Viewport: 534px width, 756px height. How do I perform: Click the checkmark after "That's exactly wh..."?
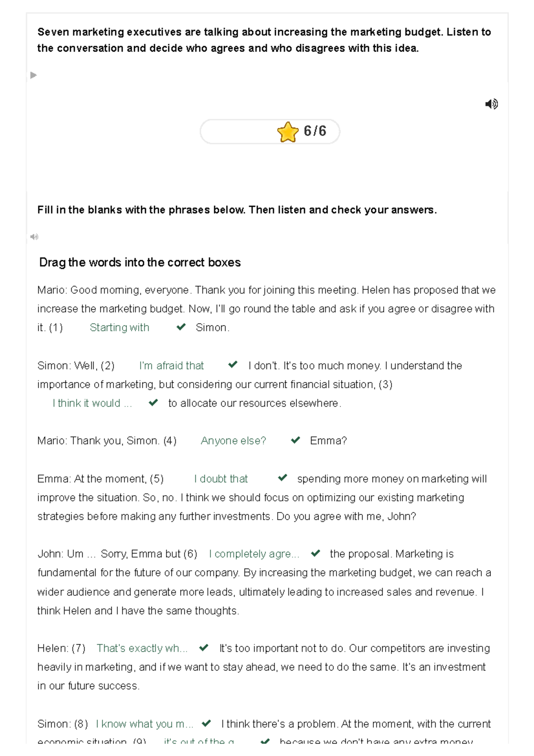click(204, 648)
